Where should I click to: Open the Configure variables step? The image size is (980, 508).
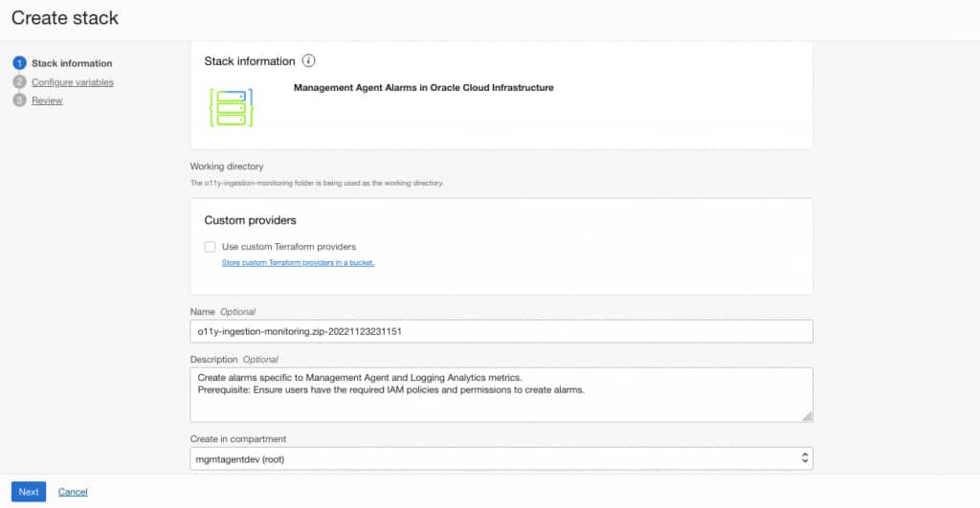pos(73,82)
